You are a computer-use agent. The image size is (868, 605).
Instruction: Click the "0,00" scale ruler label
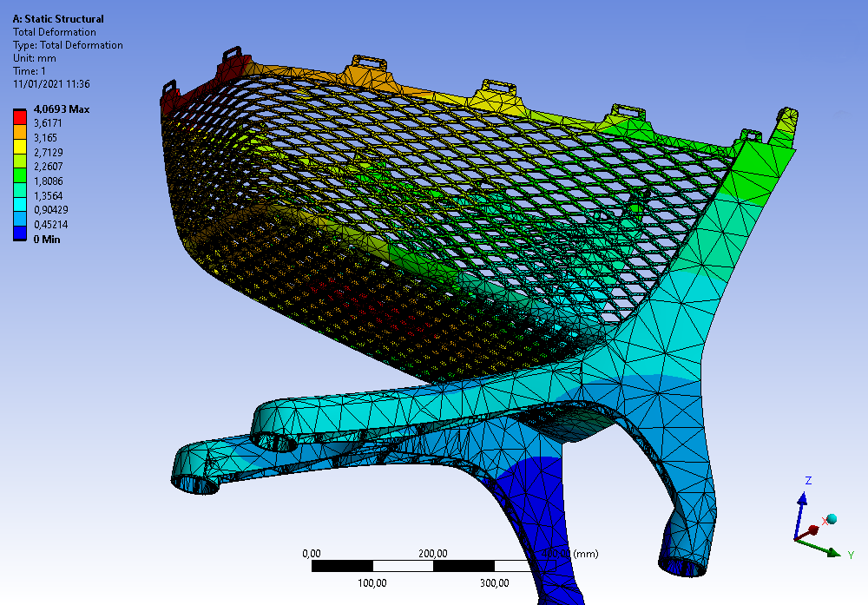click(311, 554)
